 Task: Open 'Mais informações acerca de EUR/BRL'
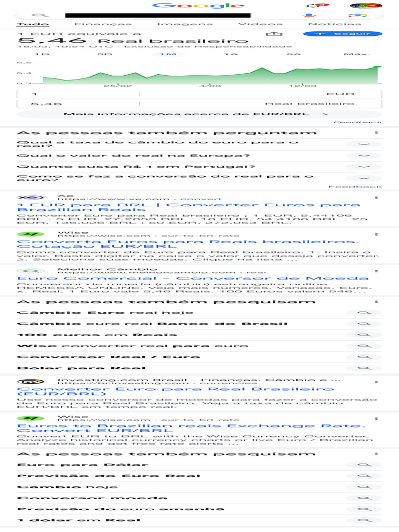click(199, 114)
